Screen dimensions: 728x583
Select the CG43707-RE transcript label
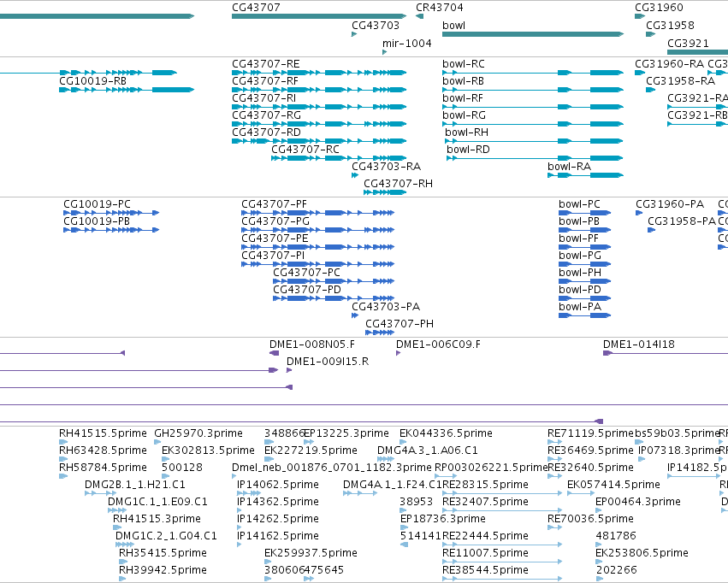265,64
